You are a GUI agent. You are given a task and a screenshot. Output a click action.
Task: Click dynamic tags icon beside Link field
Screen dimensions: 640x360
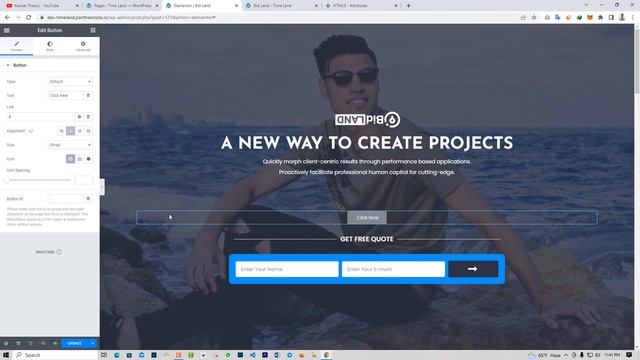coord(88,117)
